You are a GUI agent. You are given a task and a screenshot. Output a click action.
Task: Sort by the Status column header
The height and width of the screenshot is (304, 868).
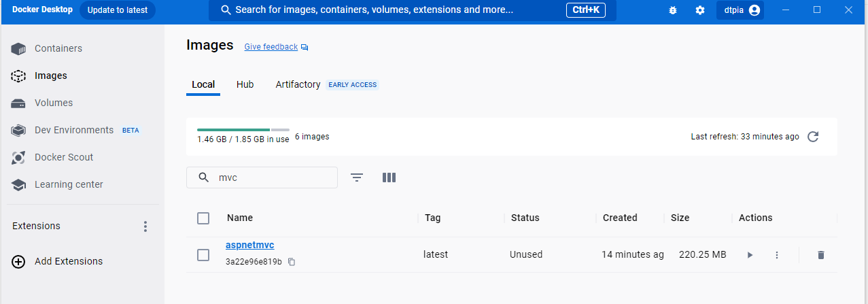[x=525, y=218]
